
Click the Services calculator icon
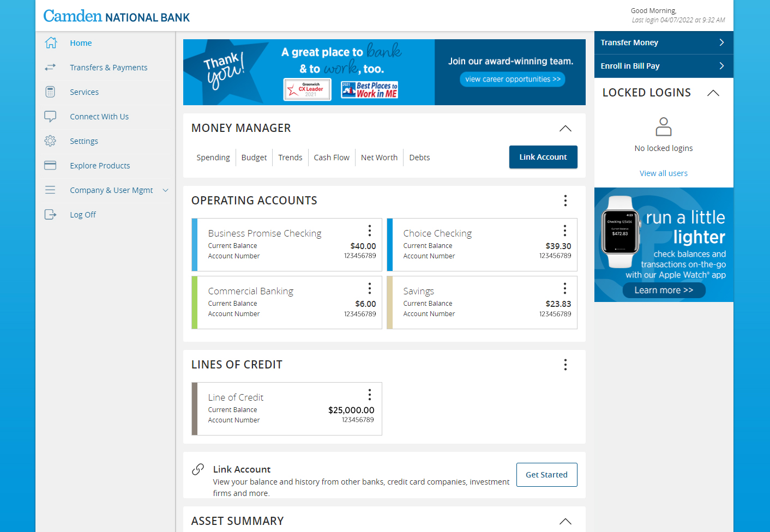50,92
